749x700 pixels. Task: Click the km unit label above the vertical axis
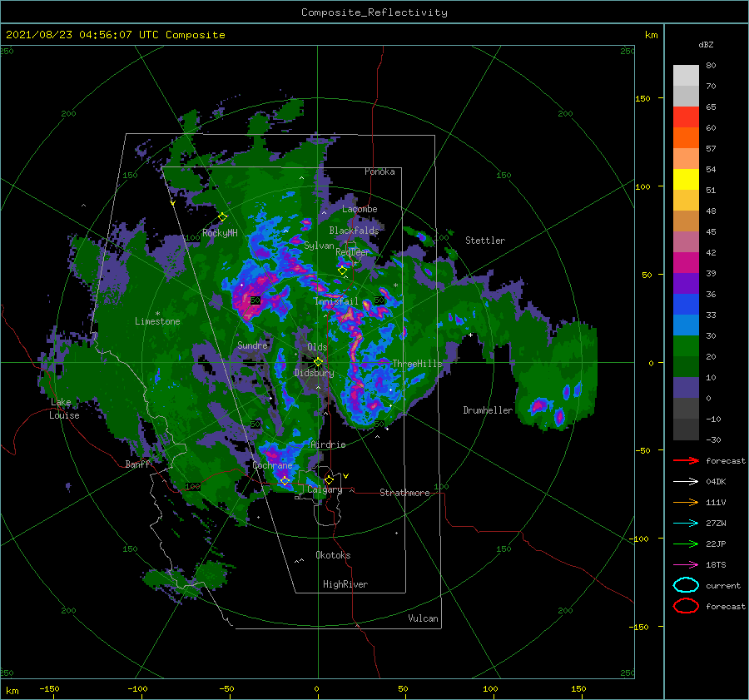(x=651, y=35)
